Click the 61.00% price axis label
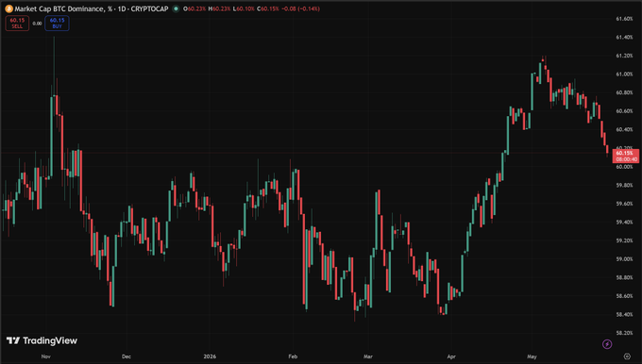Viewport: 642px width, 364px height. [624, 74]
